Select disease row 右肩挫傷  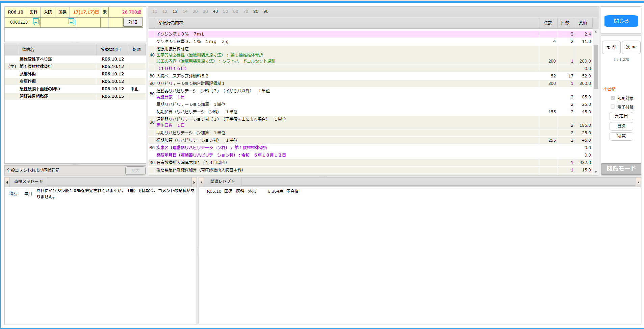75,81
